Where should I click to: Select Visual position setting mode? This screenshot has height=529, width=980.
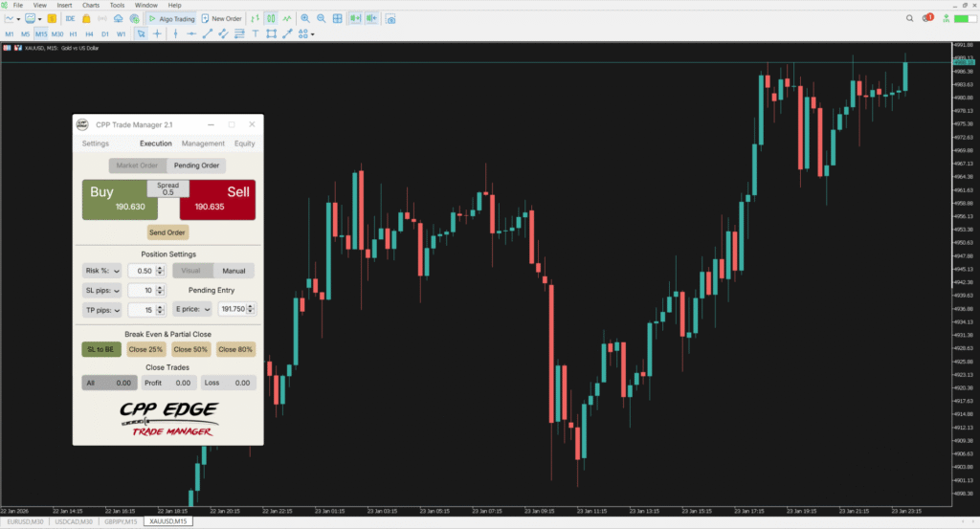190,271
